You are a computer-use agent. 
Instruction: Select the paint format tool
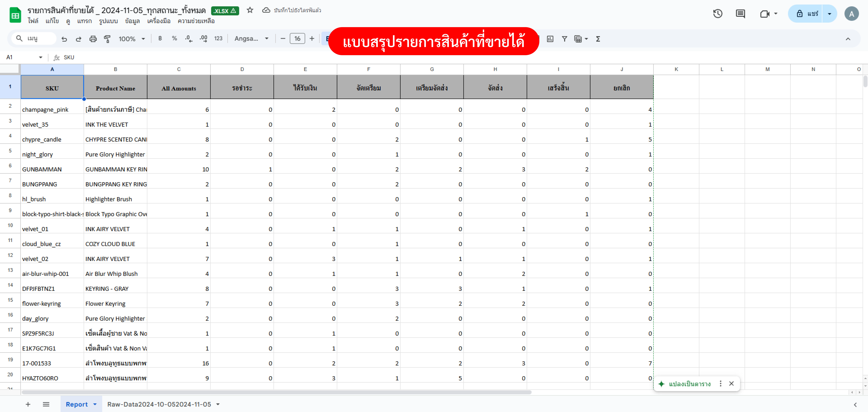(107, 39)
